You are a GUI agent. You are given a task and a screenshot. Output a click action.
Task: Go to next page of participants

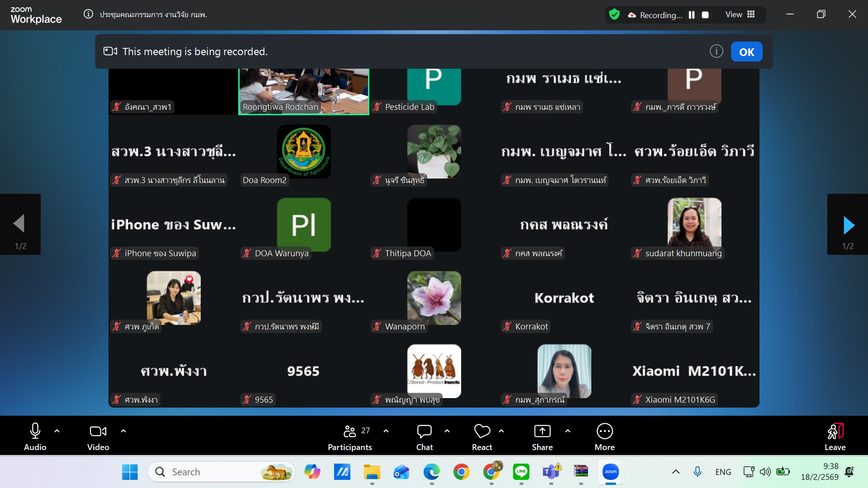pyautogui.click(x=848, y=225)
